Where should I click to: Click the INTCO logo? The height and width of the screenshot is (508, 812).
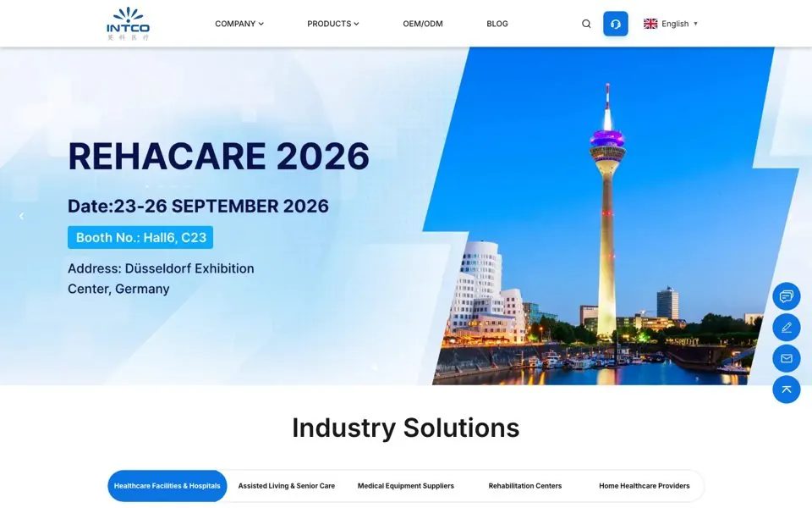coord(128,24)
